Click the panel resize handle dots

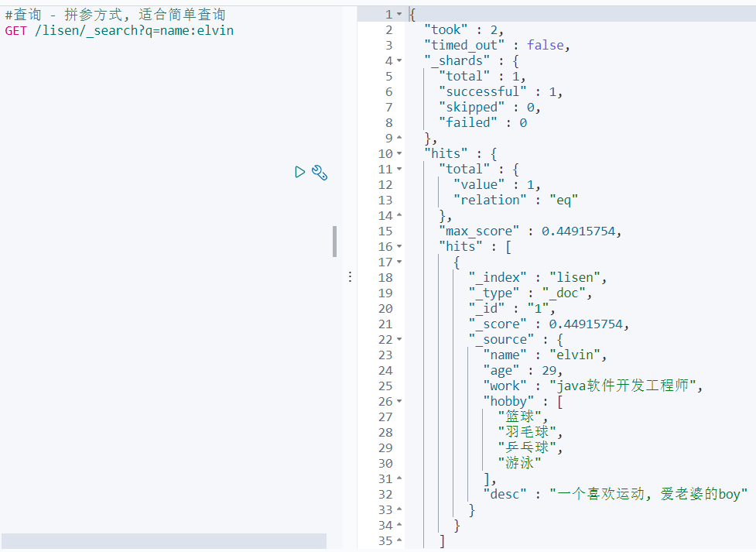(x=350, y=276)
